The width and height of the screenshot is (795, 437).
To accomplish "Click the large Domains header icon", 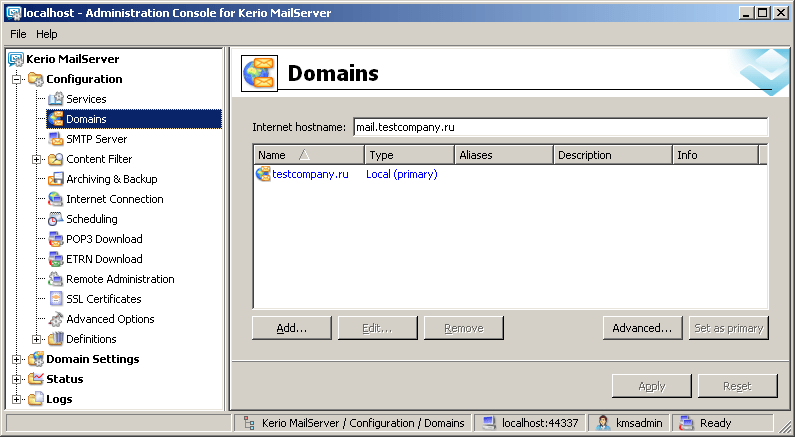I will (x=259, y=74).
